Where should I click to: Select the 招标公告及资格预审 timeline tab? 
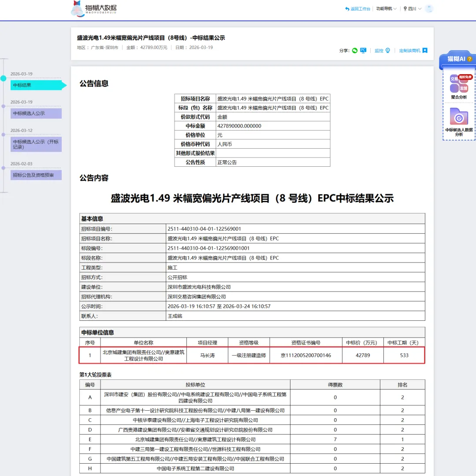pos(36,175)
